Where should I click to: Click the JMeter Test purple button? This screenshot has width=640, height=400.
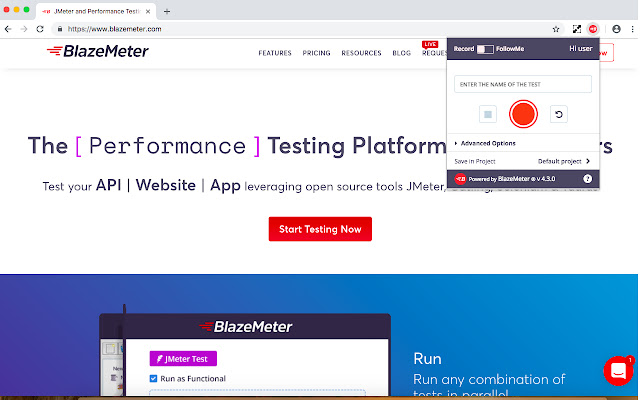coord(183,359)
